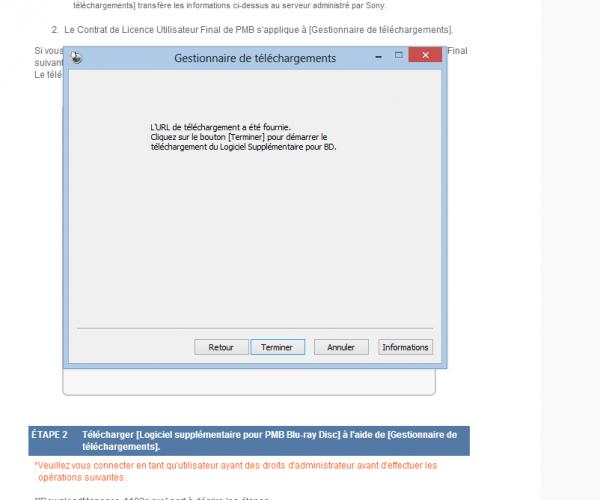This screenshot has height=500, width=600.
Task: Click the line 'Le Contrat de Licence Utilisateur Final de PMB'
Action: pos(159,30)
